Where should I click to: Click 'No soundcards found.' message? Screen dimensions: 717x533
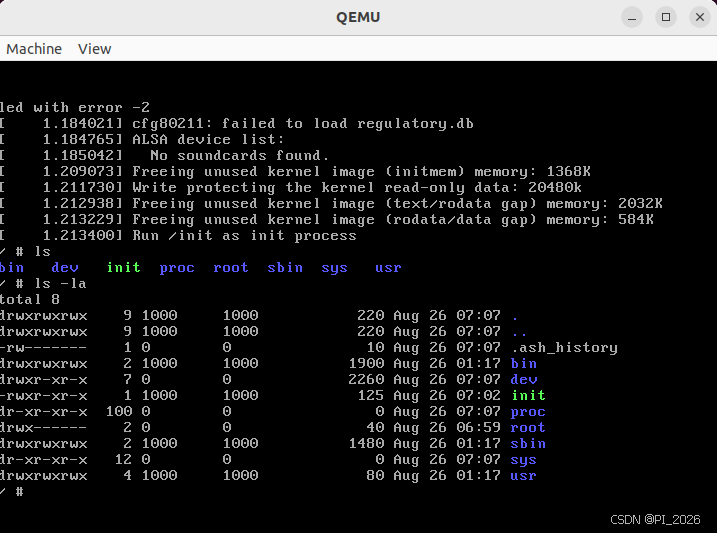point(240,155)
